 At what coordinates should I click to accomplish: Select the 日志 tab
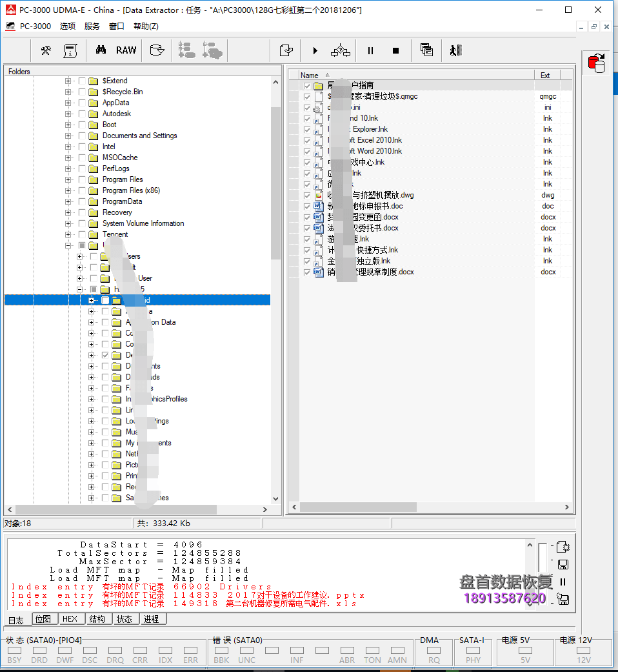[x=17, y=620]
